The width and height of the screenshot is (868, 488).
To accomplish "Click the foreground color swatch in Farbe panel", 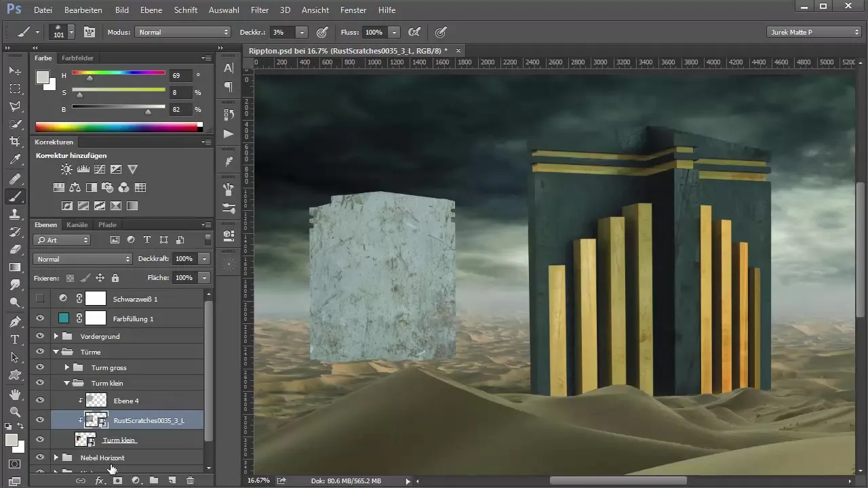I will (42, 76).
